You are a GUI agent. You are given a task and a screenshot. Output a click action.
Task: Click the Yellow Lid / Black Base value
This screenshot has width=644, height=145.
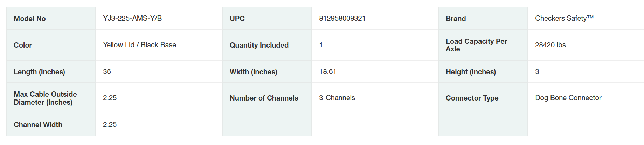[x=139, y=45]
